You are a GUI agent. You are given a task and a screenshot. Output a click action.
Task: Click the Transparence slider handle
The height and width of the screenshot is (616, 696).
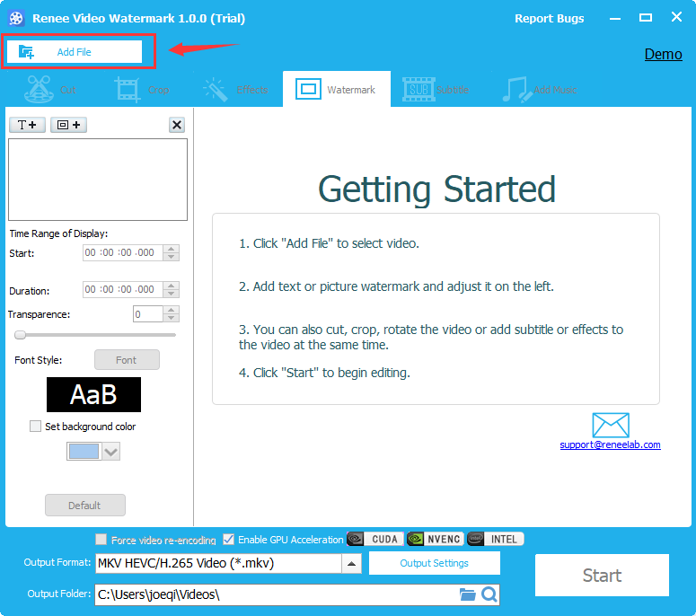click(x=20, y=335)
